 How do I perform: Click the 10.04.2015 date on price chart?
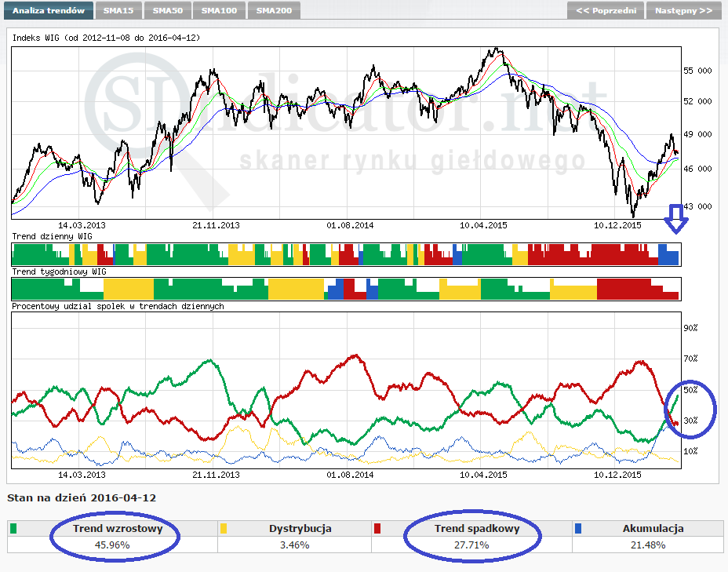pos(484,224)
